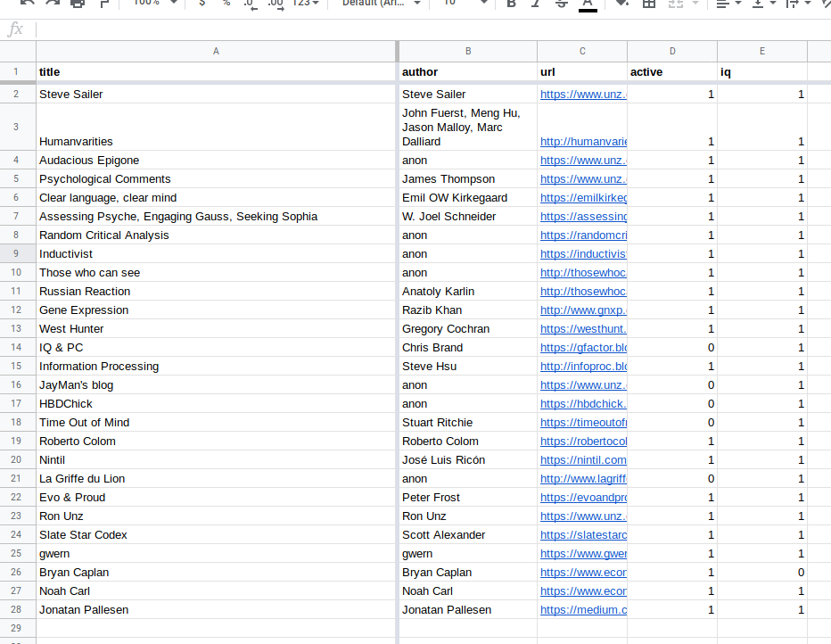Click the increase decimal places icon

[276, 4]
